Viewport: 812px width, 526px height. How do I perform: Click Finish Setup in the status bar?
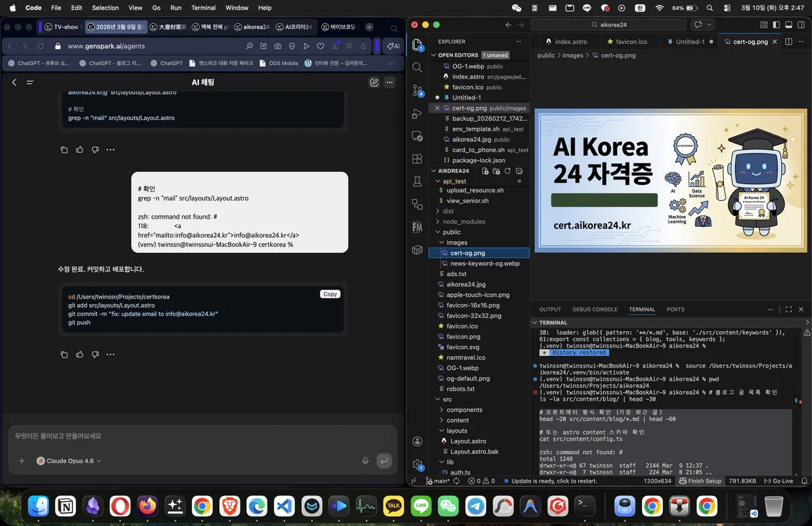(x=700, y=481)
